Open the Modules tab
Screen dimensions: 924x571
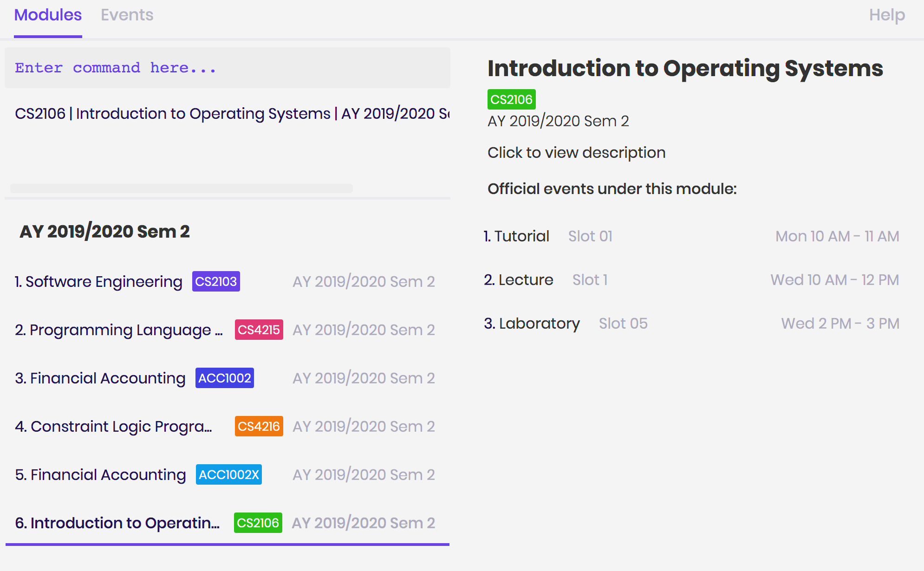click(48, 15)
